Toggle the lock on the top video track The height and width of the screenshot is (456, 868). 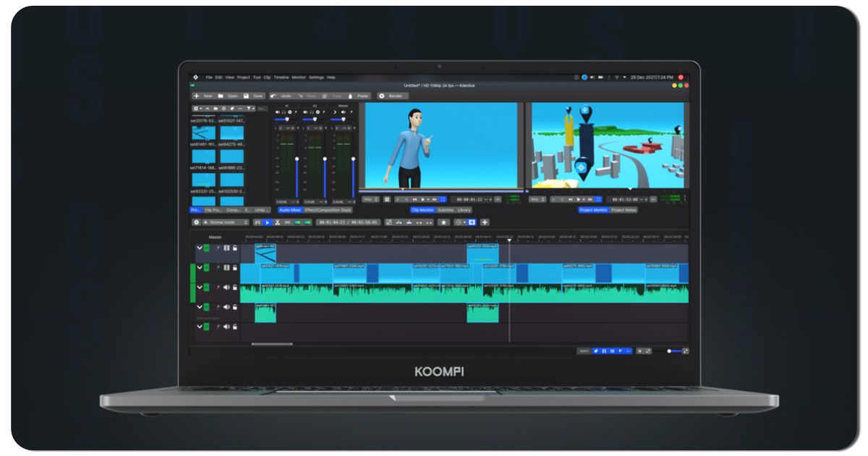(x=234, y=248)
